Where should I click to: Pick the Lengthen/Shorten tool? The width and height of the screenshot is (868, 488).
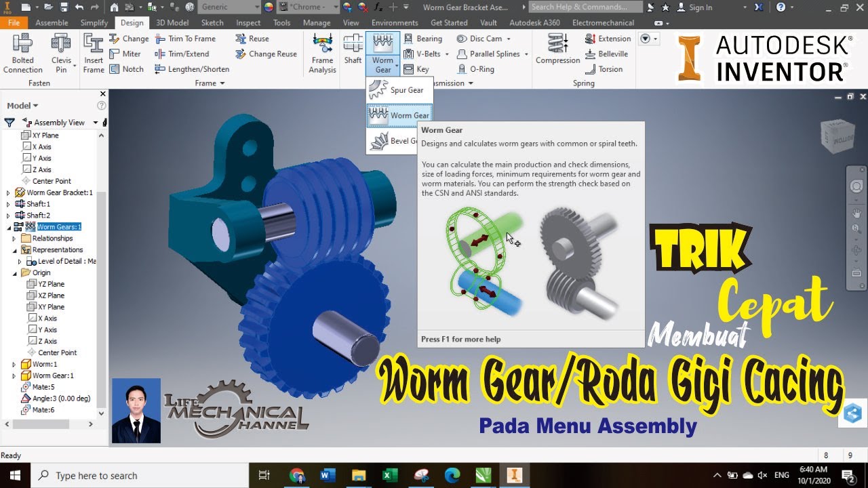[x=192, y=68]
